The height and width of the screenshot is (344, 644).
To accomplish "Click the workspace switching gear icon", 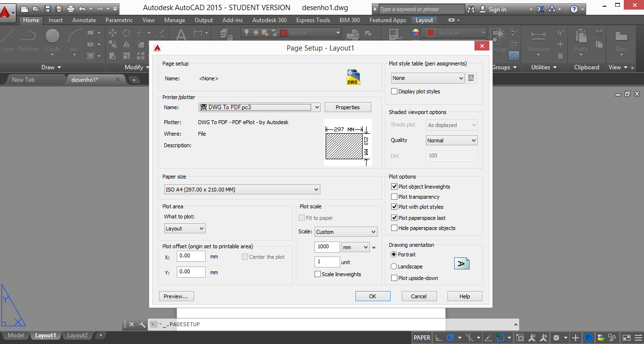I will pyautogui.click(x=556, y=338).
